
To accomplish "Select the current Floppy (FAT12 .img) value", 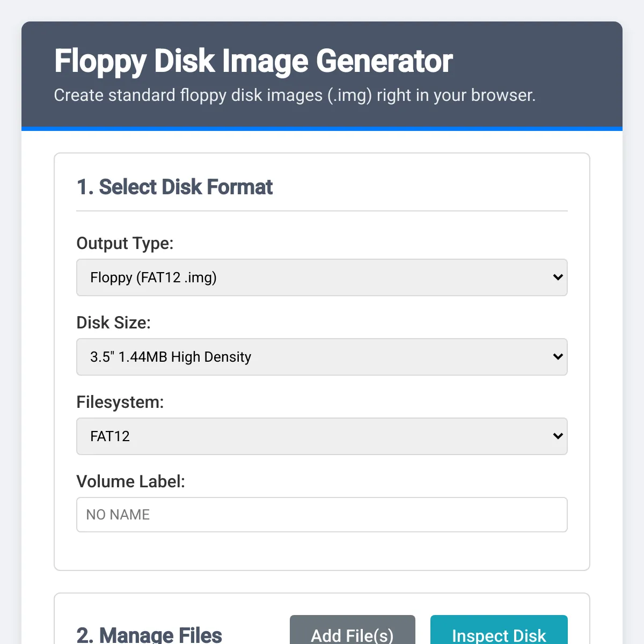I will pyautogui.click(x=153, y=277).
